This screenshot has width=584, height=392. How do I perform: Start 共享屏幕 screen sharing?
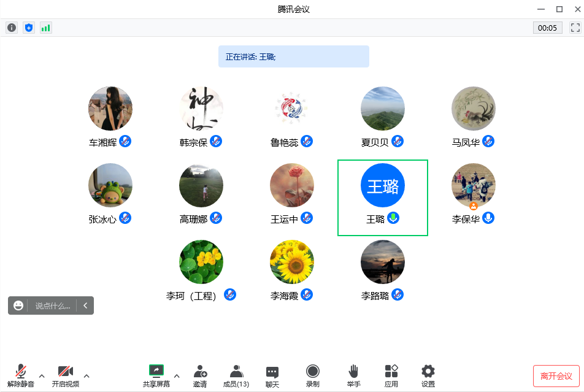[156, 375]
